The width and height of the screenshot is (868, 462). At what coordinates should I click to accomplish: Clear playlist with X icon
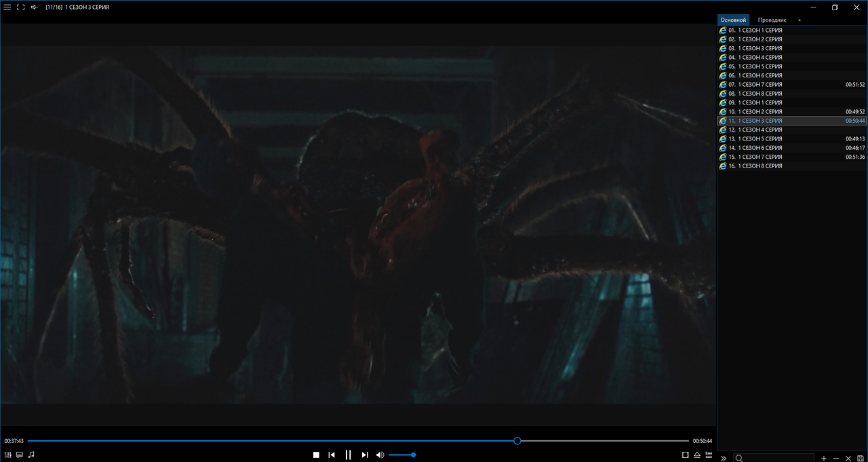[848, 459]
